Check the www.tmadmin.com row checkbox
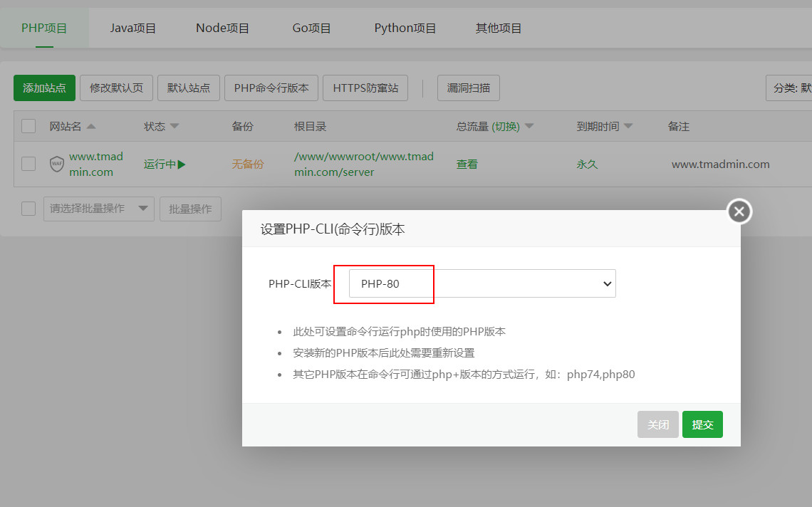 pyautogui.click(x=28, y=164)
